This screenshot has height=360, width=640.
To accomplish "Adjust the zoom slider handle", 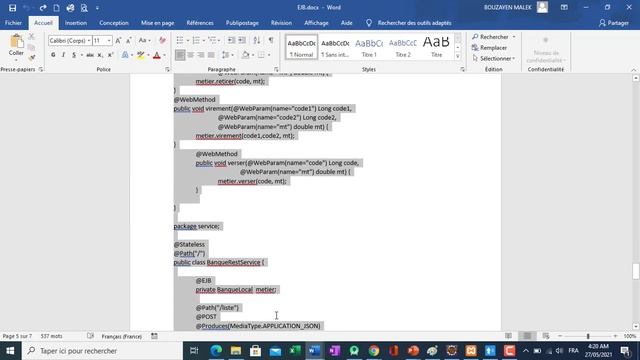I will click(x=588, y=336).
